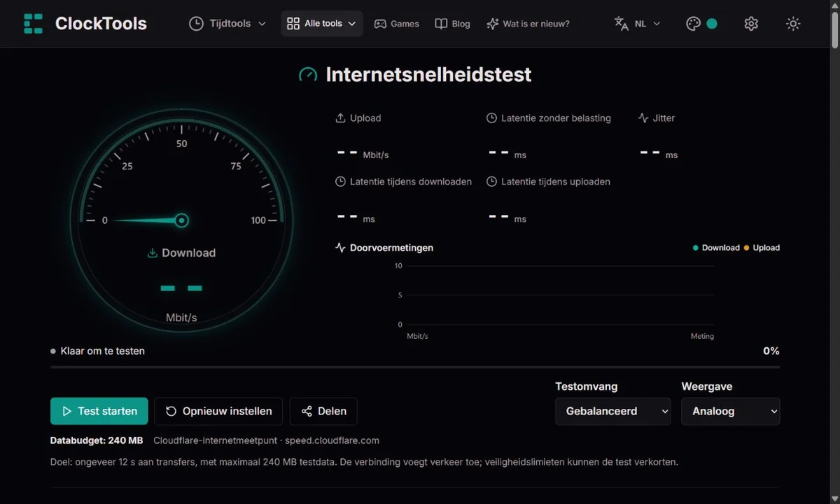This screenshot has height=504, width=840.
Task: Click the Jitter waveform icon
Action: pos(643,118)
